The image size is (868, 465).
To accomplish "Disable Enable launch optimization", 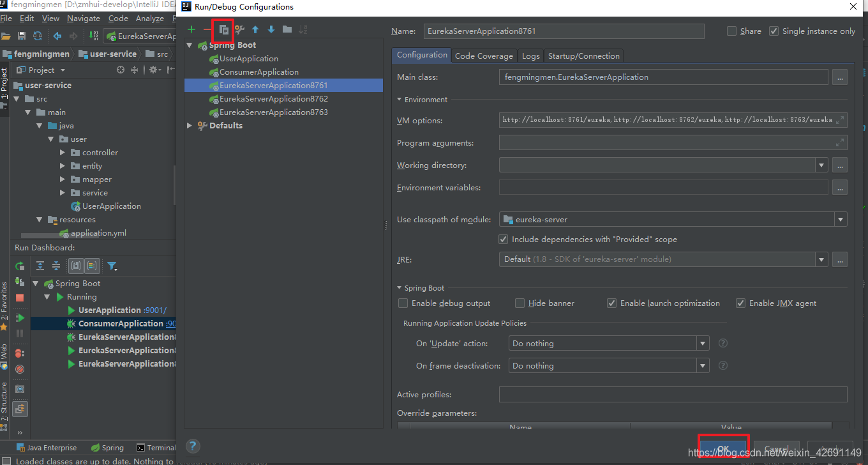I will point(611,303).
